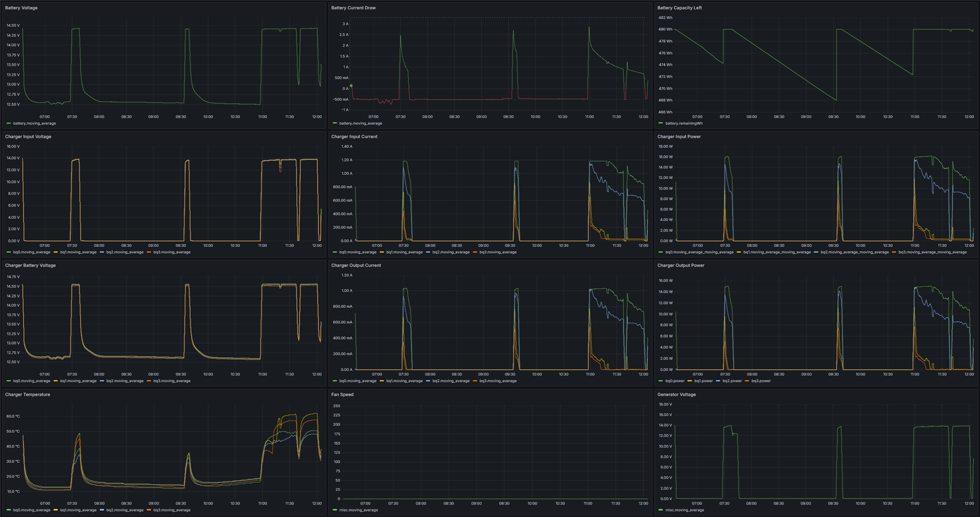Toggle bq0.moving_average in Charger Input Current legend
Viewport: 980px width, 517px height.
pyautogui.click(x=357, y=252)
